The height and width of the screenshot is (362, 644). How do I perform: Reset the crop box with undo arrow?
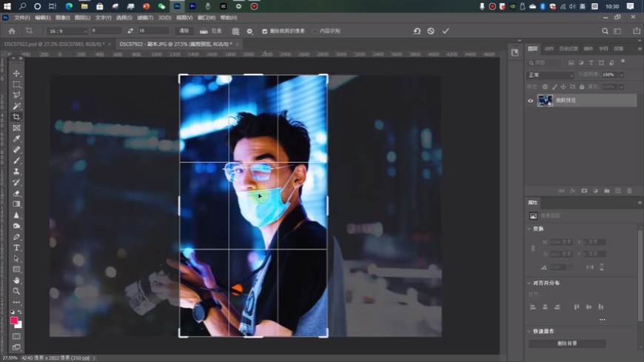(x=417, y=31)
